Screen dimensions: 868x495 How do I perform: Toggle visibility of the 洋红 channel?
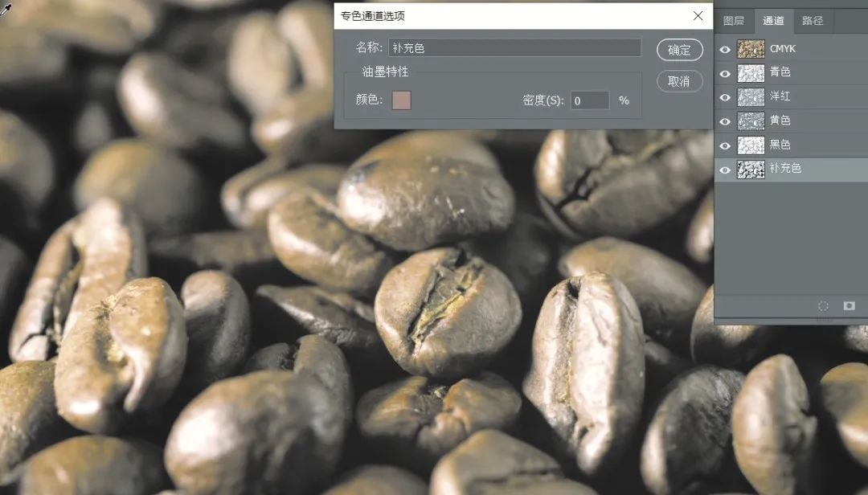tap(725, 97)
